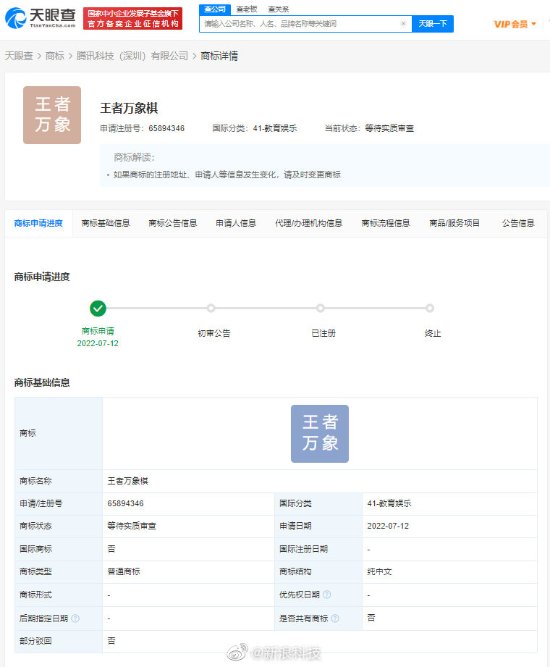The width and height of the screenshot is (550, 667).
Task: Open the 代理/办理机构信息 tab
Action: (308, 223)
